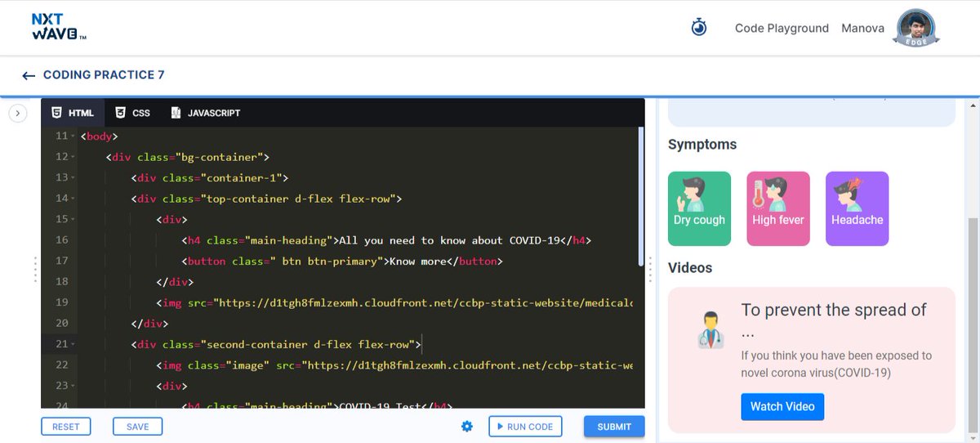Collapse the fold arrow on line 23
The height and width of the screenshot is (443, 980).
tap(73, 386)
